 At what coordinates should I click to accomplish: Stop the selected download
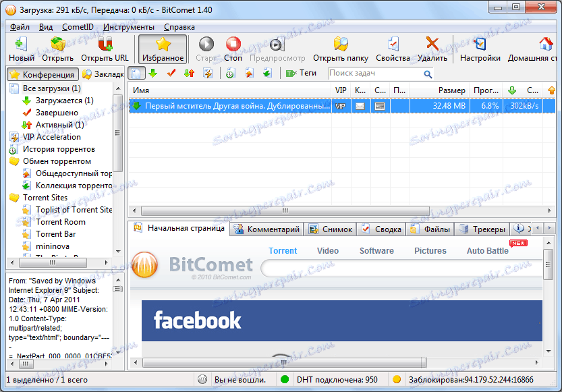233,49
